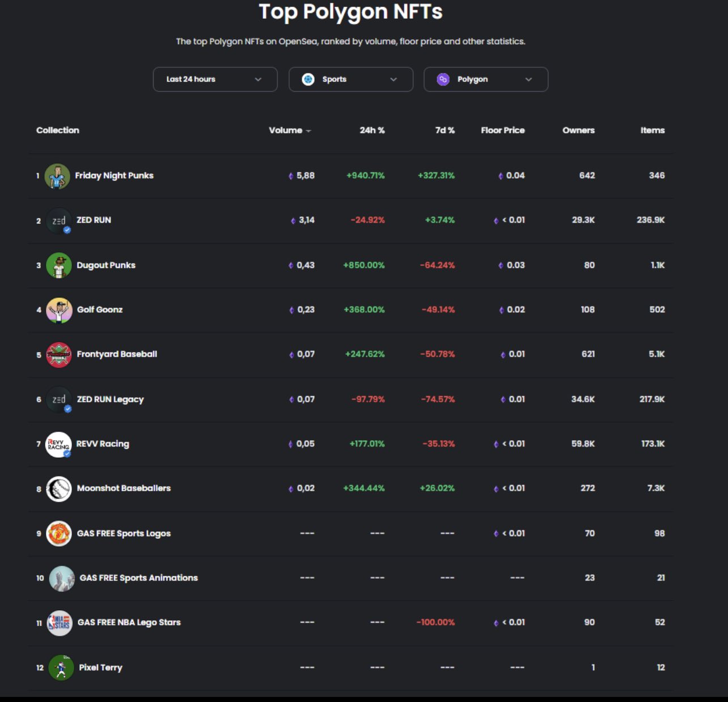Click the +940.71% 24h change
This screenshot has height=702, width=728.
[x=366, y=176]
